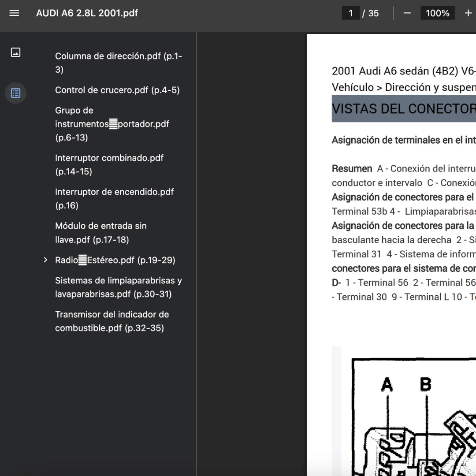The height and width of the screenshot is (476, 476).
Task: Expand the Radio Estéreo.pdf outline entry
Action: 45,260
